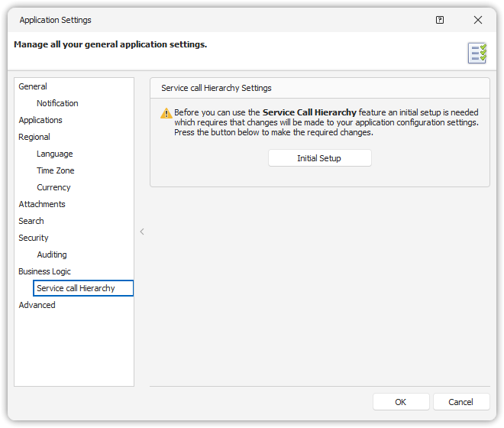Open the Search settings page

click(x=31, y=221)
